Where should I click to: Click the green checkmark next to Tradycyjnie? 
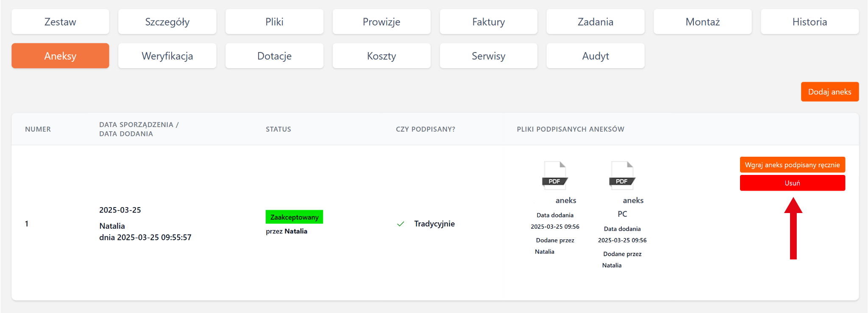[401, 224]
